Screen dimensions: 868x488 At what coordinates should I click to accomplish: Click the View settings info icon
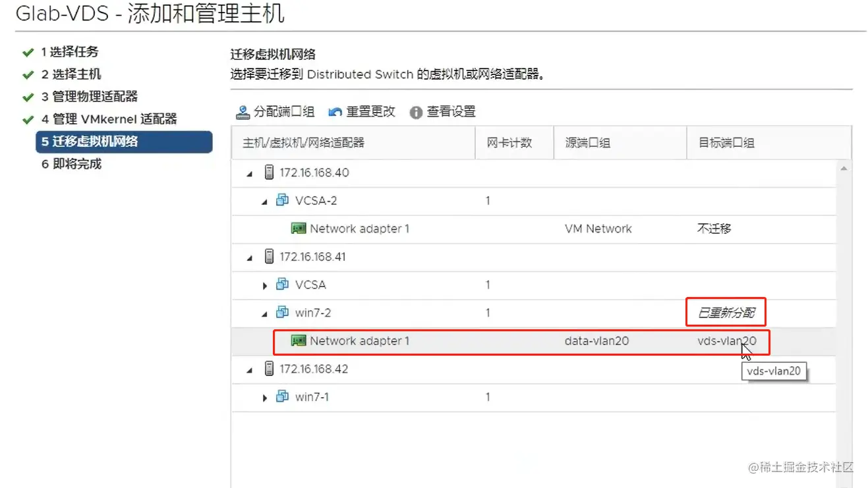416,113
